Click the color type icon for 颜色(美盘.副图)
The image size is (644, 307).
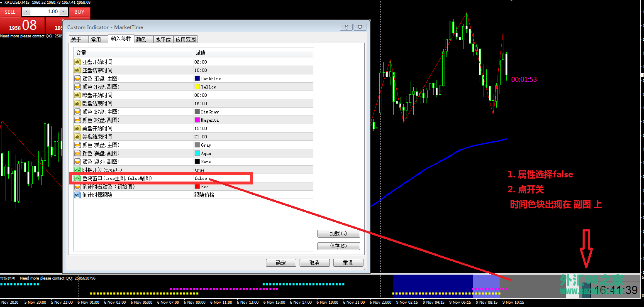tap(78, 153)
